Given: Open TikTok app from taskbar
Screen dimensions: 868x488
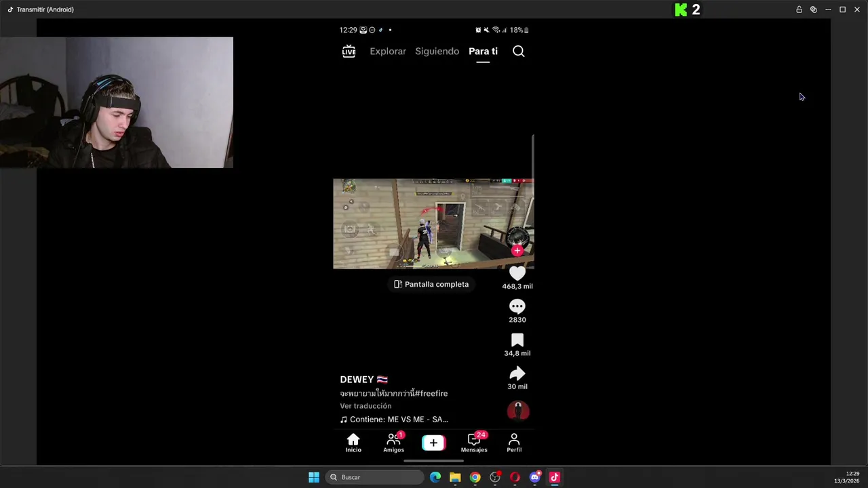Looking at the screenshot, I should click(x=555, y=477).
